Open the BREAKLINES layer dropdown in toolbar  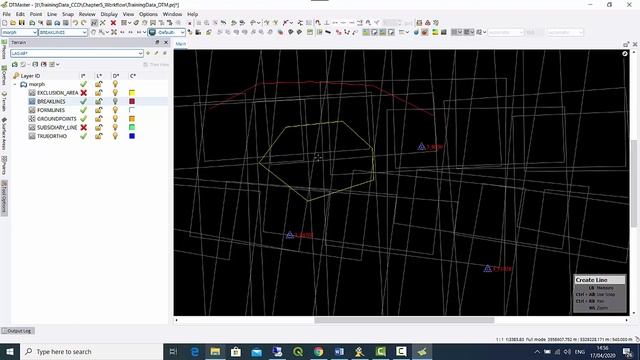pyautogui.click(x=84, y=32)
